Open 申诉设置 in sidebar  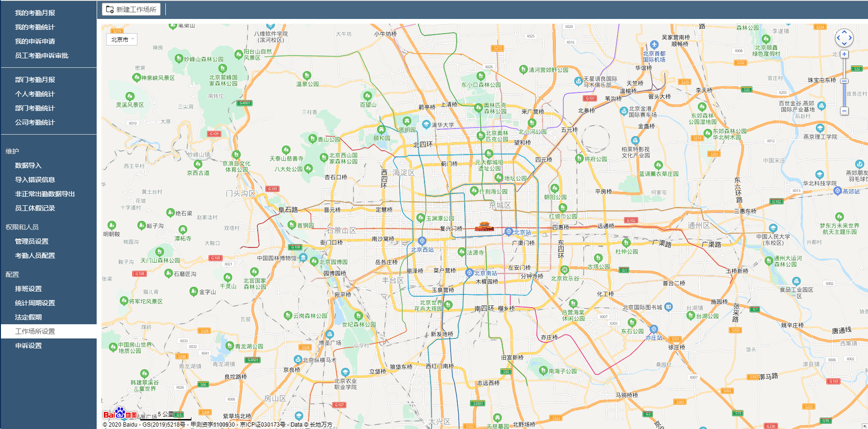click(x=28, y=346)
